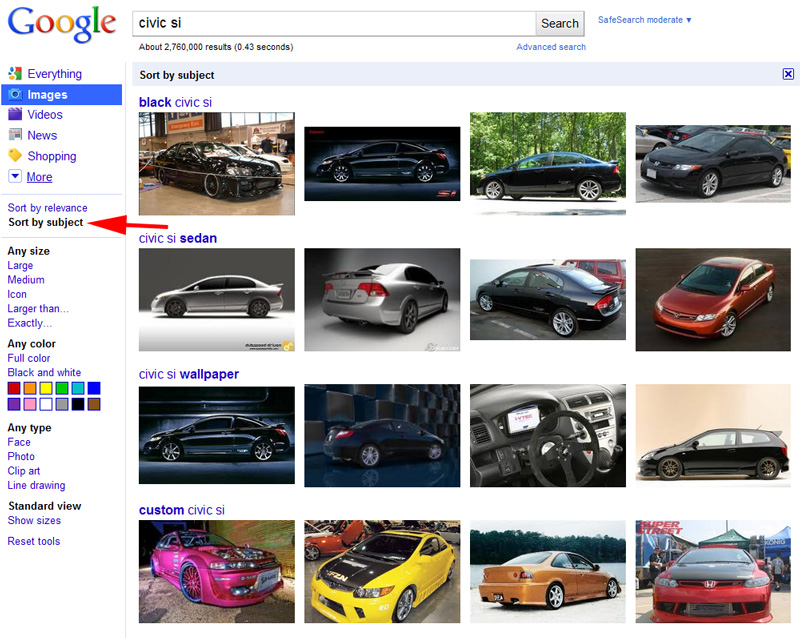Open the red Super Street Civic thumbnail
This screenshot has height=638, width=800.
[713, 572]
